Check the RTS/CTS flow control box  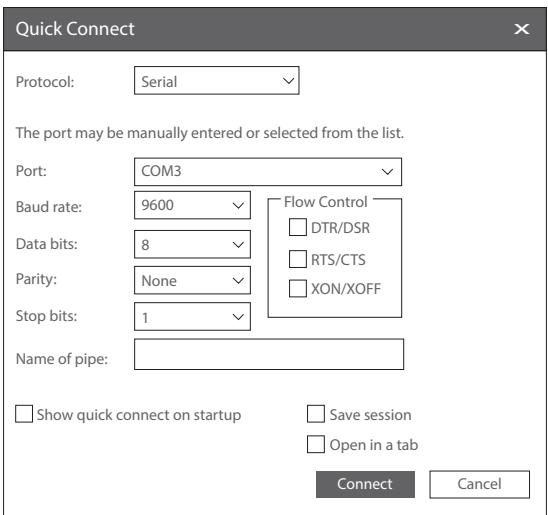pyautogui.click(x=298, y=259)
